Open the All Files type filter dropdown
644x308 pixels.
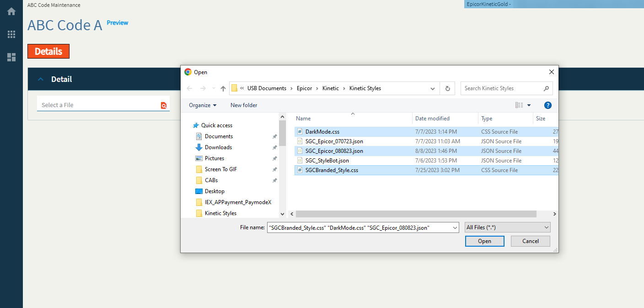coord(508,227)
